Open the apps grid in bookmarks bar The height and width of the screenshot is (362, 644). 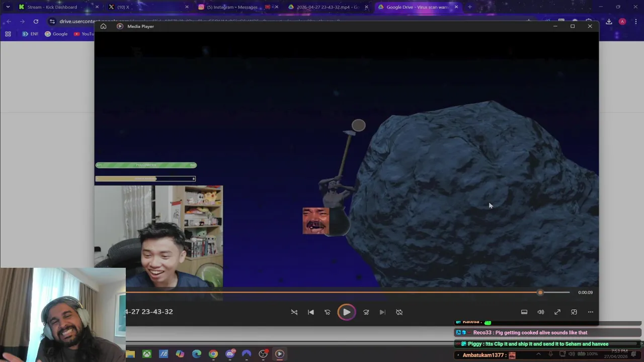pyautogui.click(x=8, y=34)
